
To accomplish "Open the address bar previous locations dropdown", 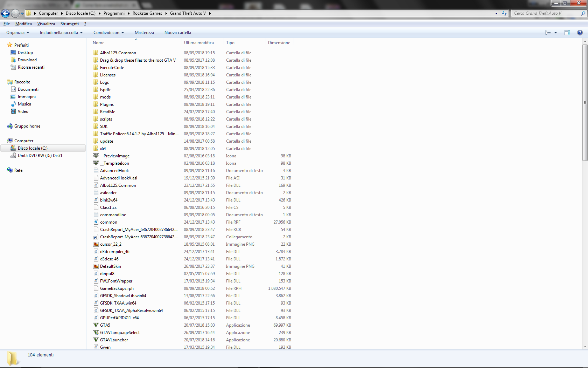I will 496,14.
